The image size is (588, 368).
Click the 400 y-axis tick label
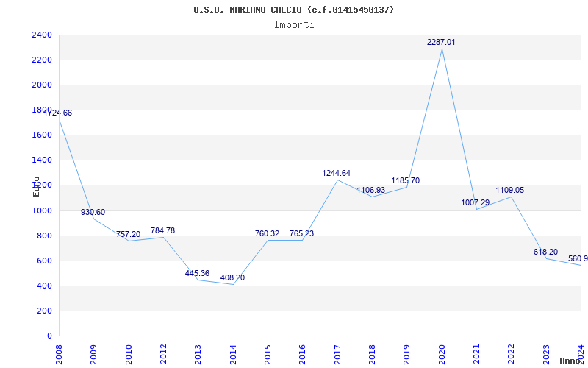(x=45, y=286)
